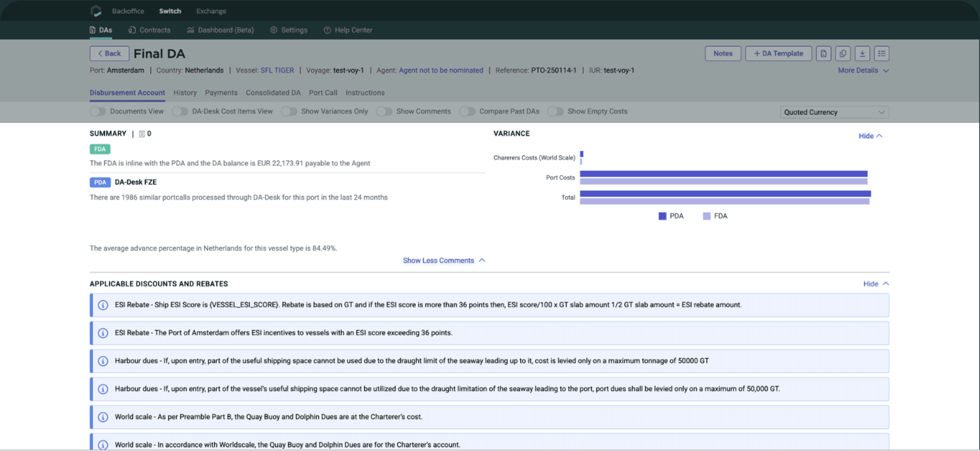Click info icon on first ESI Rebate row
980x451 pixels.
coord(103,305)
